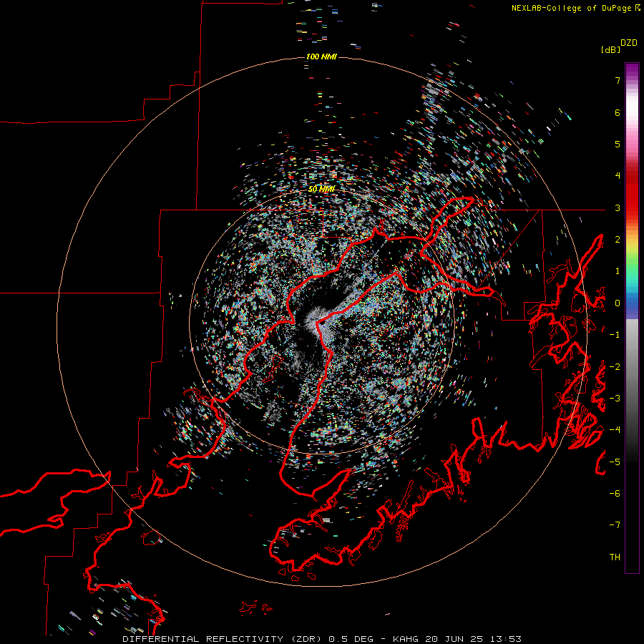Click the color scale label -7
The image size is (644, 644).
(615, 525)
